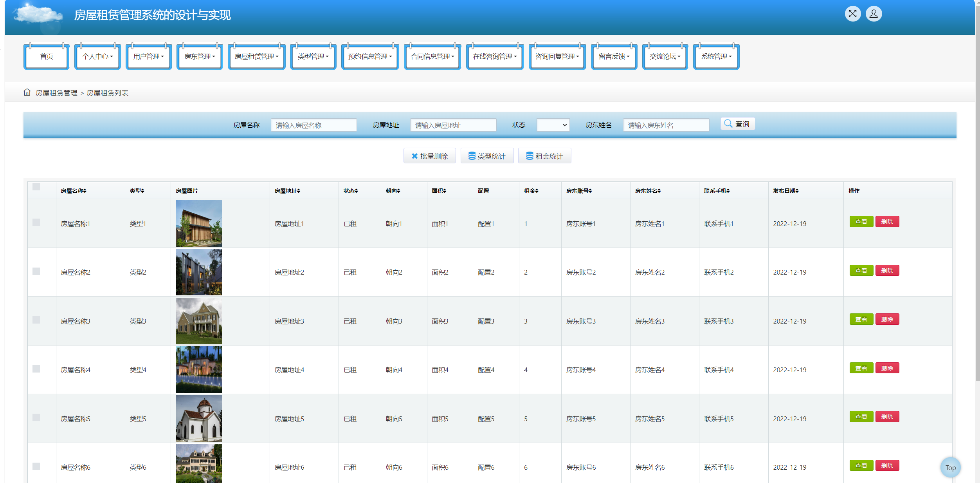Click the fullscreen toggle icon in header
The image size is (980, 483).
point(852,14)
